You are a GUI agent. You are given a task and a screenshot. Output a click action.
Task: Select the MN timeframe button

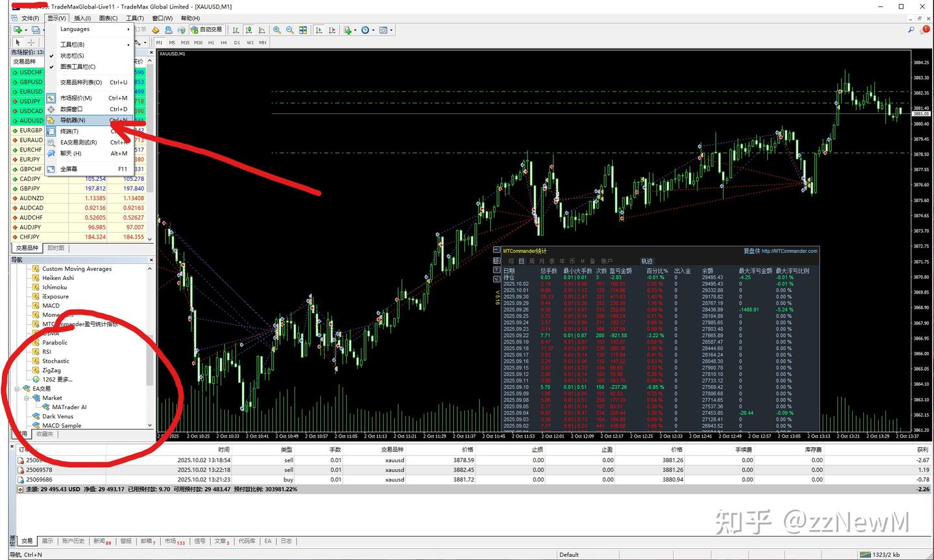coord(263,43)
